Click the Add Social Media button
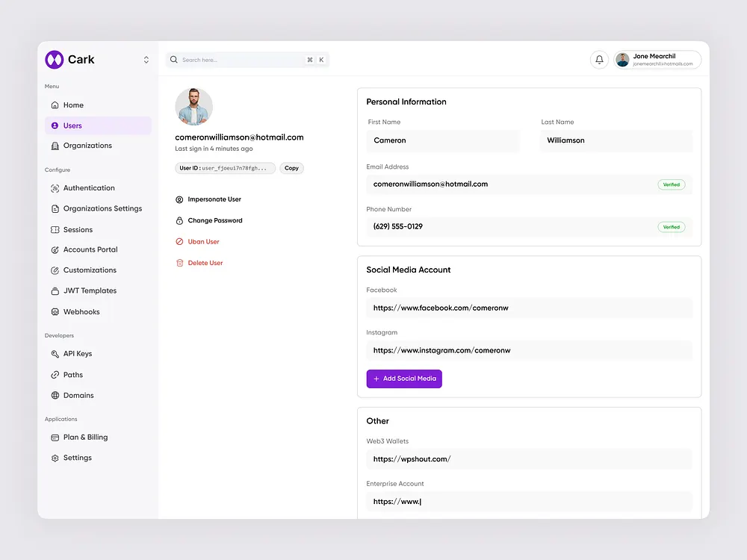This screenshot has width=747, height=560. [403, 379]
